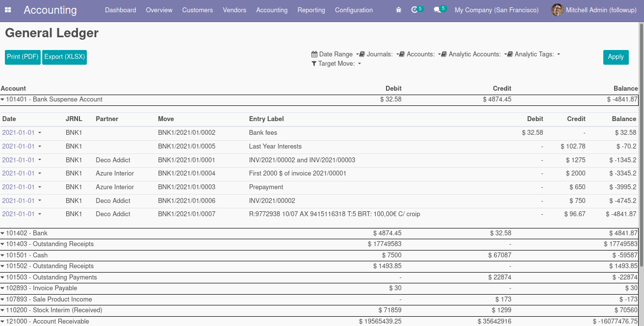This screenshot has width=644, height=326.
Task: Click the Export (XLSX) button
Action: pos(64,57)
